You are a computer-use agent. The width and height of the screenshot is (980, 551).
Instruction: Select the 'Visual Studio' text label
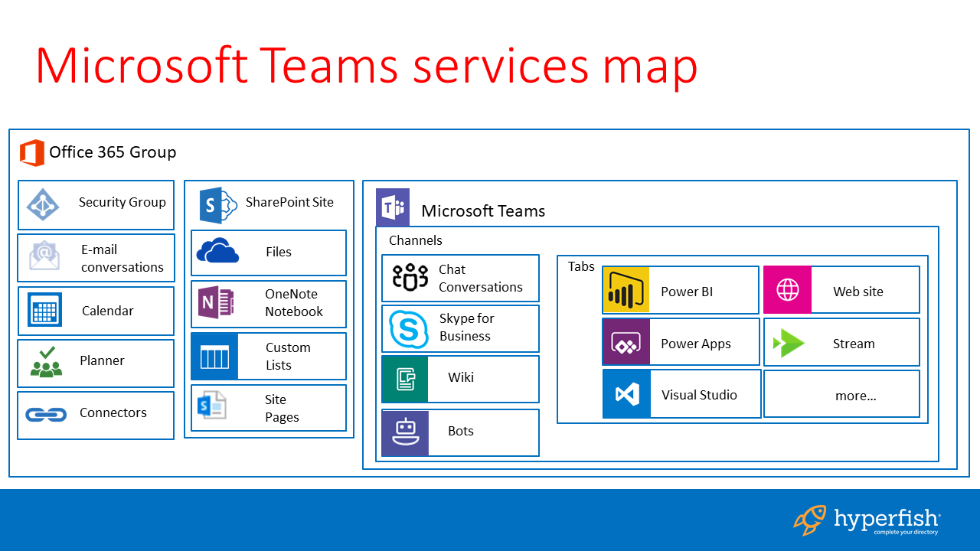tap(700, 395)
